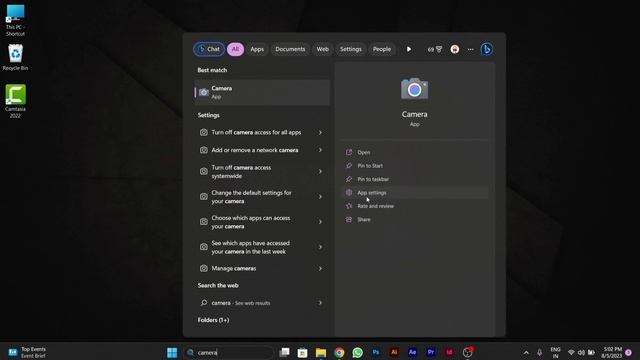Click the Folders (1+) heading
The image size is (640, 360).
coord(213,320)
